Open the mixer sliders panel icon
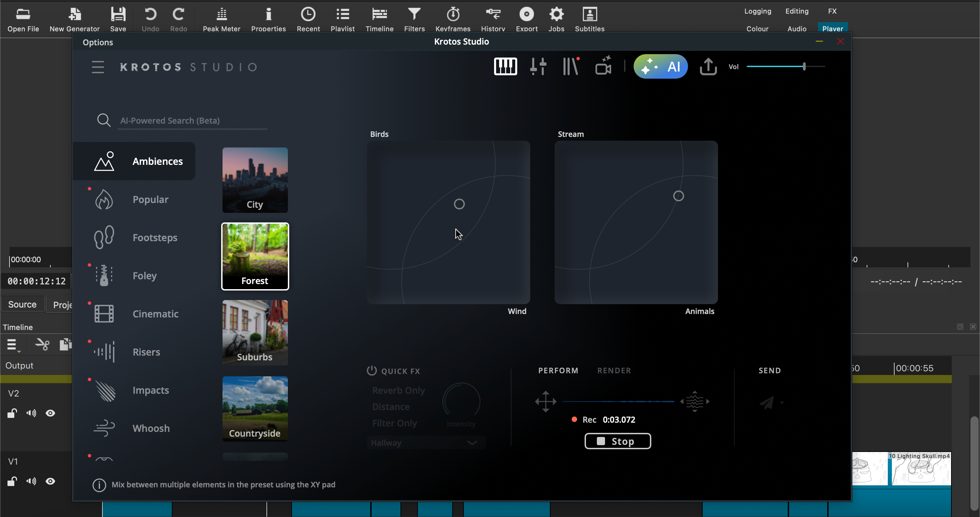 click(x=538, y=67)
